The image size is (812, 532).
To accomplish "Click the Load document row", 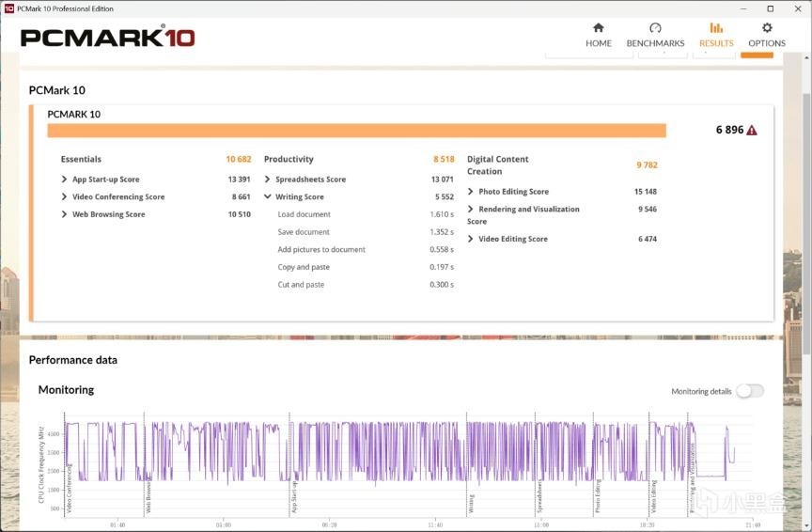I will pyautogui.click(x=366, y=214).
